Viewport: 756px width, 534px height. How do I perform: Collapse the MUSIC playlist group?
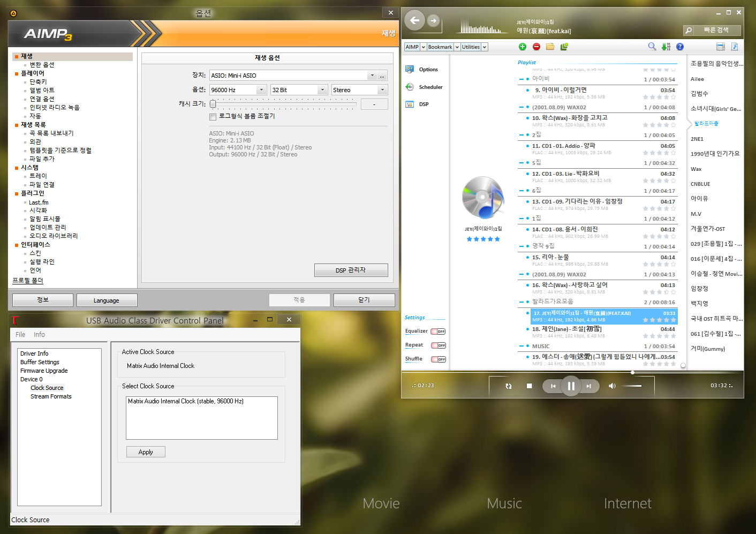(x=521, y=346)
